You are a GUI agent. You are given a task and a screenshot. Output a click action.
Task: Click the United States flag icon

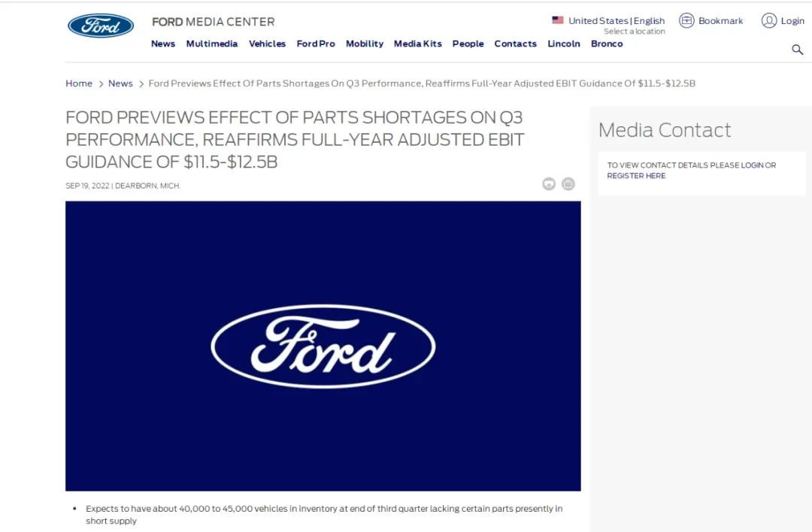[558, 20]
